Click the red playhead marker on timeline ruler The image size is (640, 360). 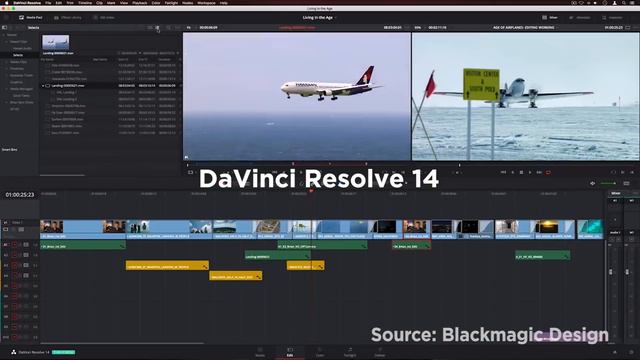pyautogui.click(x=311, y=190)
